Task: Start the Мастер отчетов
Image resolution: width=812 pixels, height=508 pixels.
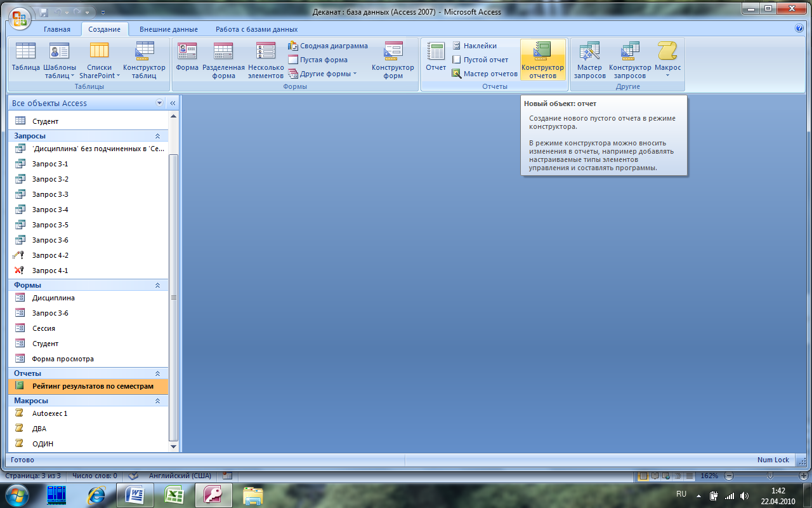Action: tap(485, 74)
